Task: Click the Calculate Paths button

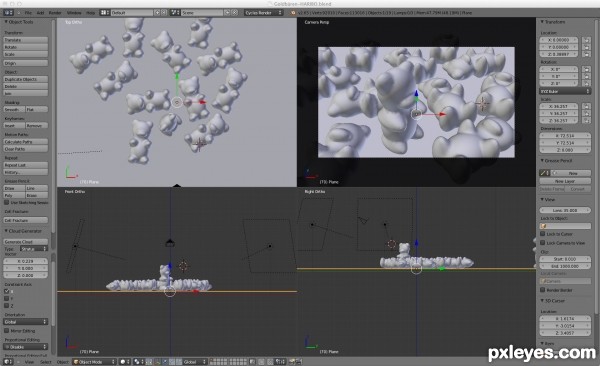Action: 26,142
